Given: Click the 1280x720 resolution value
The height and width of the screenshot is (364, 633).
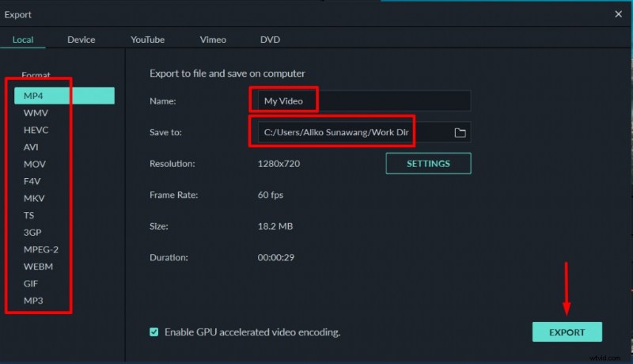Looking at the screenshot, I should pyautogui.click(x=279, y=164).
